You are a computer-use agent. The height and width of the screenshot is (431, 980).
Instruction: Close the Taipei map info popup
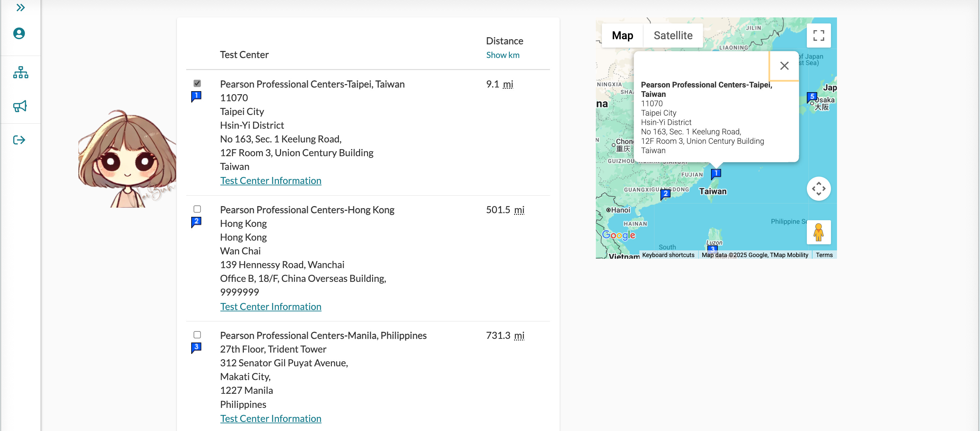pos(784,66)
